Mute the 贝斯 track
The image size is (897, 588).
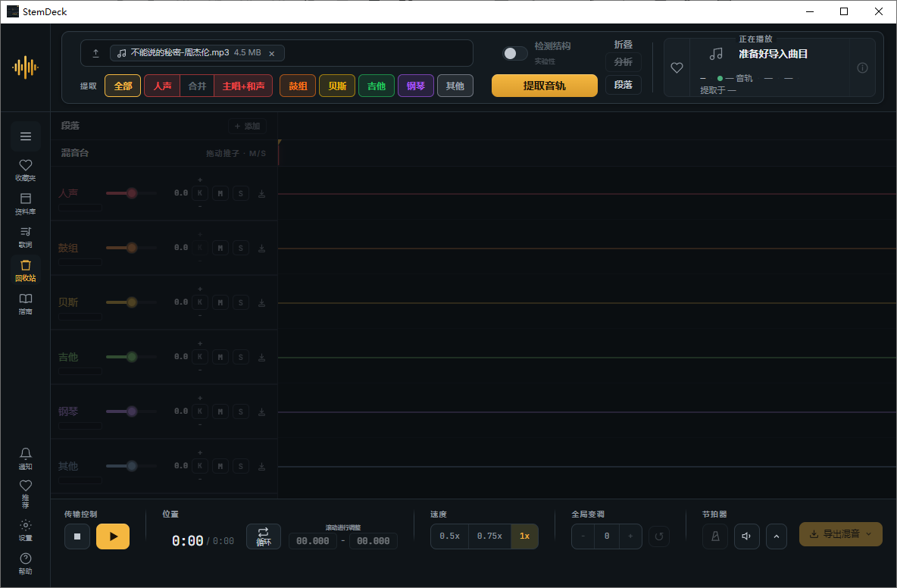pyautogui.click(x=220, y=302)
